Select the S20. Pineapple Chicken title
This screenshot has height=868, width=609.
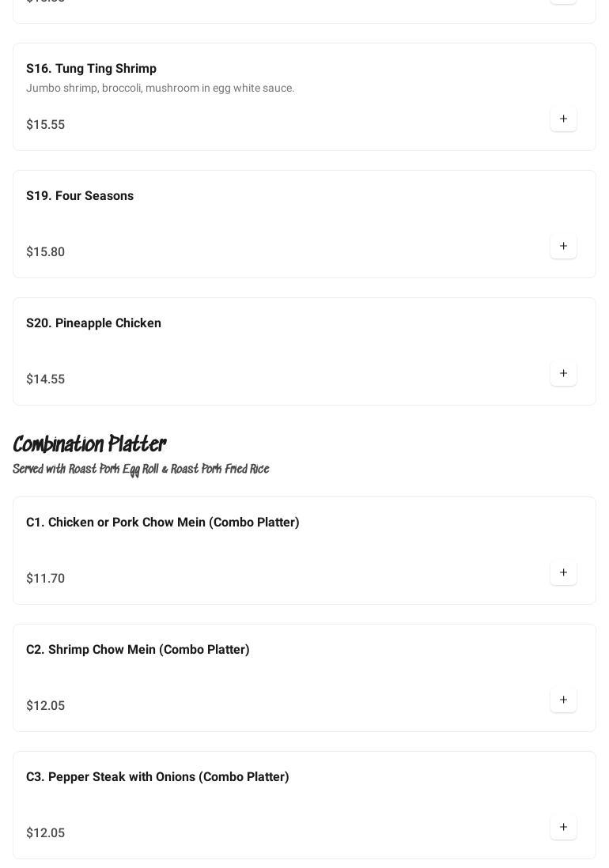tap(93, 323)
